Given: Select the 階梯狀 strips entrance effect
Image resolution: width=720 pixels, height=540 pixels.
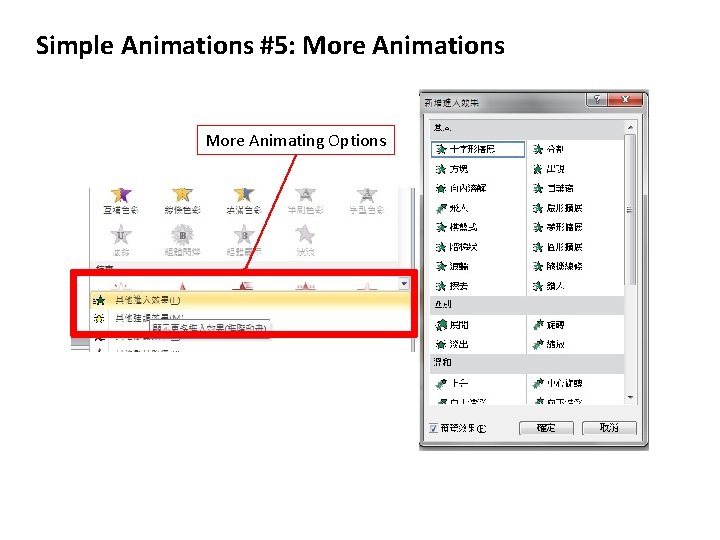Looking at the screenshot, I should coord(456,247).
